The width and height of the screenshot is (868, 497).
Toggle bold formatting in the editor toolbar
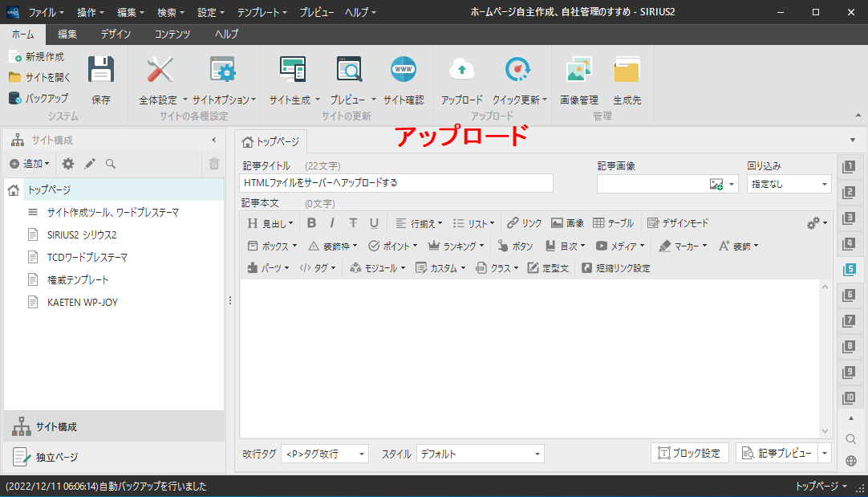pyautogui.click(x=311, y=223)
